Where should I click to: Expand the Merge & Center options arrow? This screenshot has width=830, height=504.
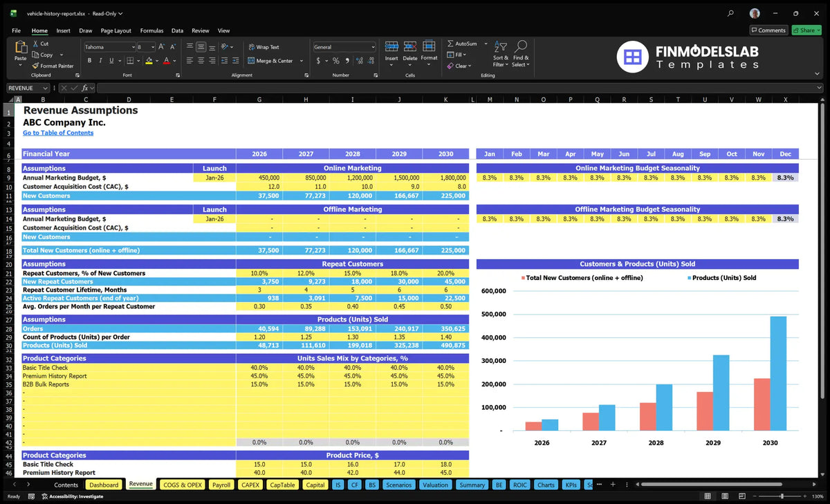click(x=300, y=61)
